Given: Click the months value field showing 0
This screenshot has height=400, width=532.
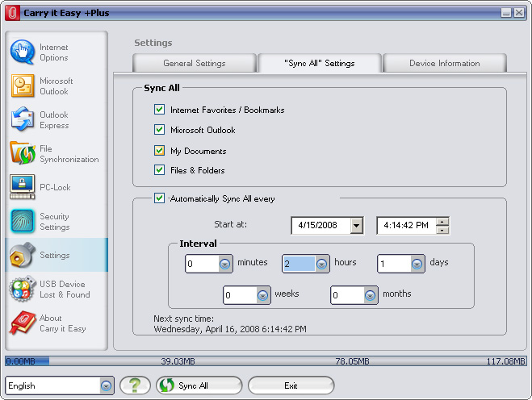Looking at the screenshot, I should 348,295.
